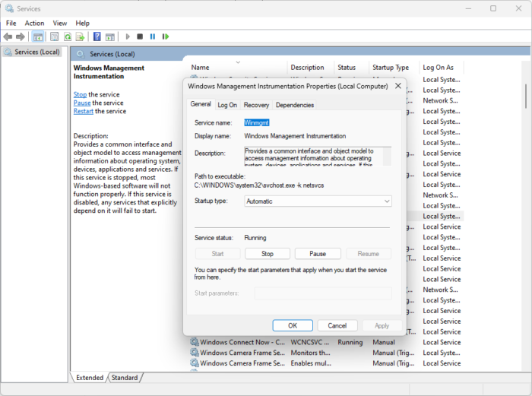Image resolution: width=532 pixels, height=396 pixels.
Task: Click Cancel in the properties dialog
Action: 337,325
